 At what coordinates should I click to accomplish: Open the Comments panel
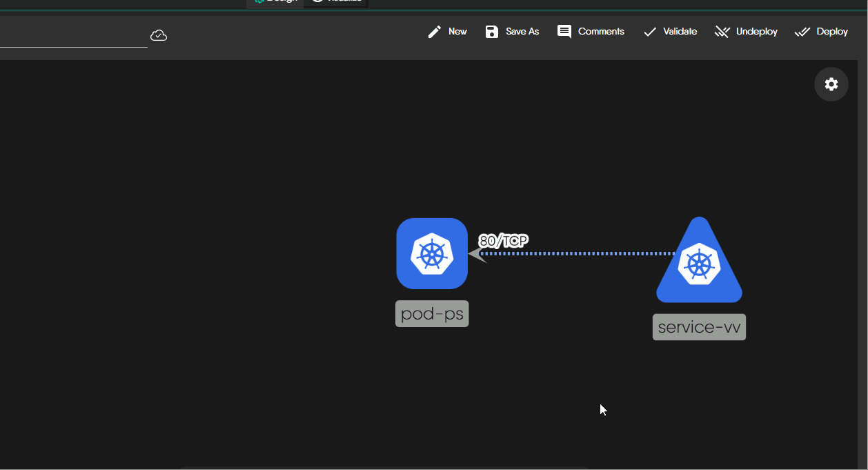[602, 31]
